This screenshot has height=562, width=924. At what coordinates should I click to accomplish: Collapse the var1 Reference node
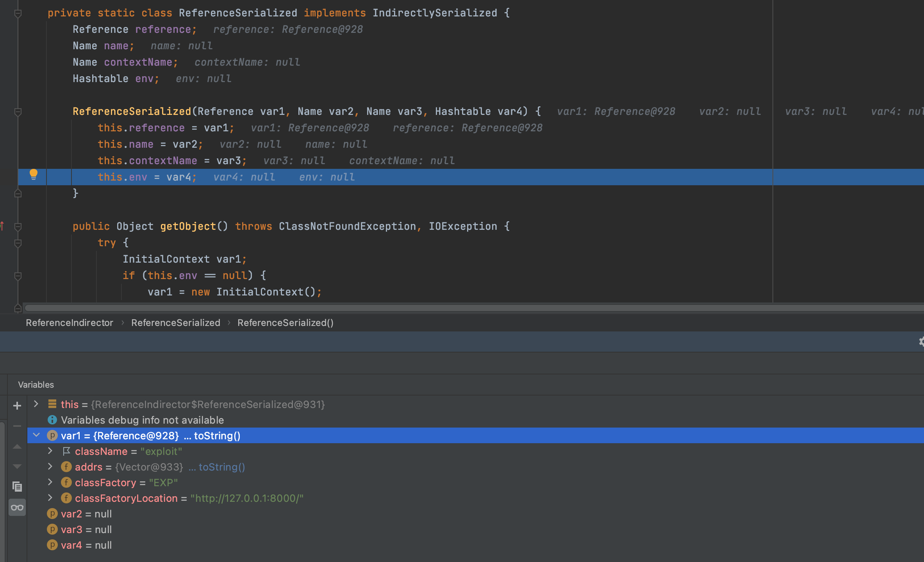point(36,435)
